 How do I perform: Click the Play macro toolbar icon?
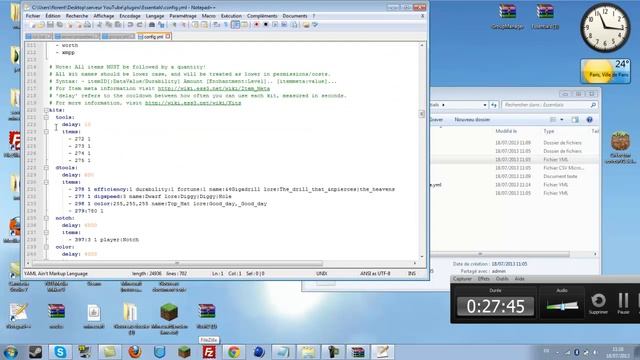tap(275, 25)
